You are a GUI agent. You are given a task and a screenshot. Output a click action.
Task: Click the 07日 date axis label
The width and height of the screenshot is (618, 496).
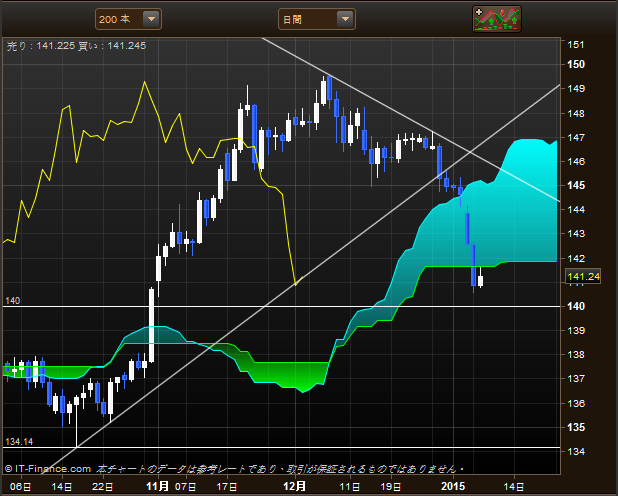185,487
